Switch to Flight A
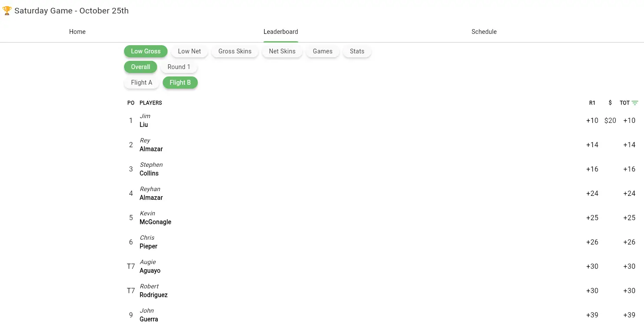 coord(141,83)
